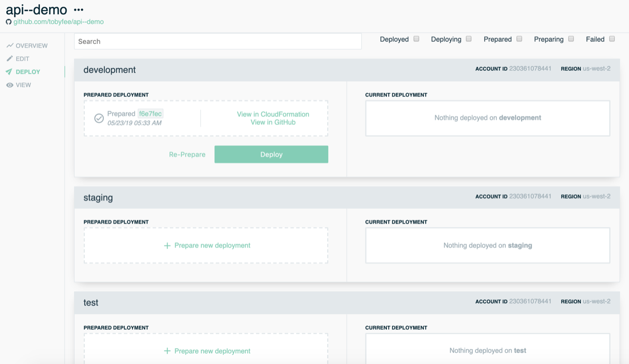Click the Deploy paper plane icon
The width and height of the screenshot is (629, 364).
pyautogui.click(x=9, y=72)
